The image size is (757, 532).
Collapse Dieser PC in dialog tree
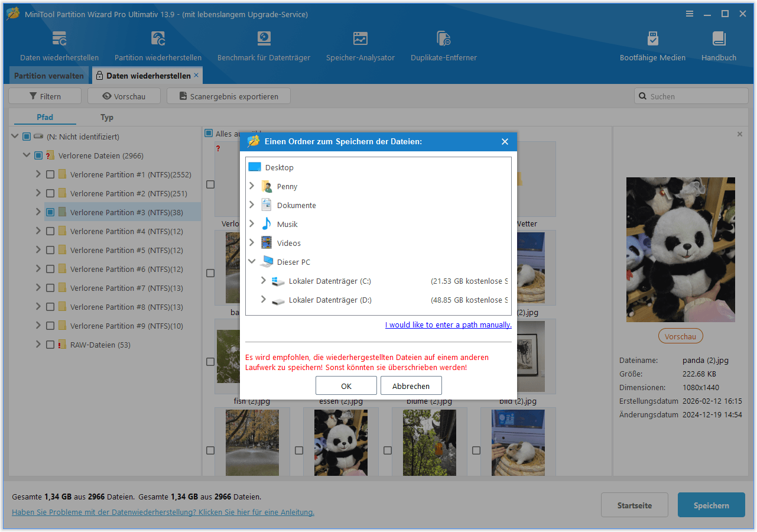tap(252, 262)
